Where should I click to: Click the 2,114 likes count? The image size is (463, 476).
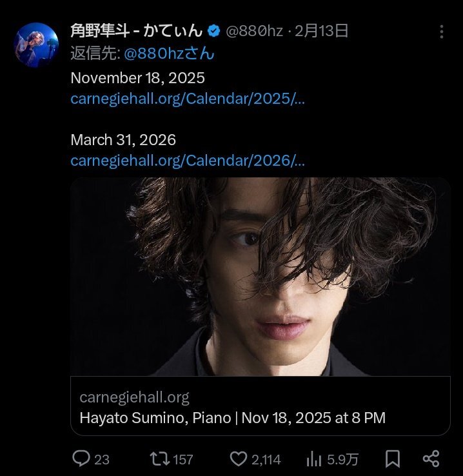pyautogui.click(x=266, y=460)
